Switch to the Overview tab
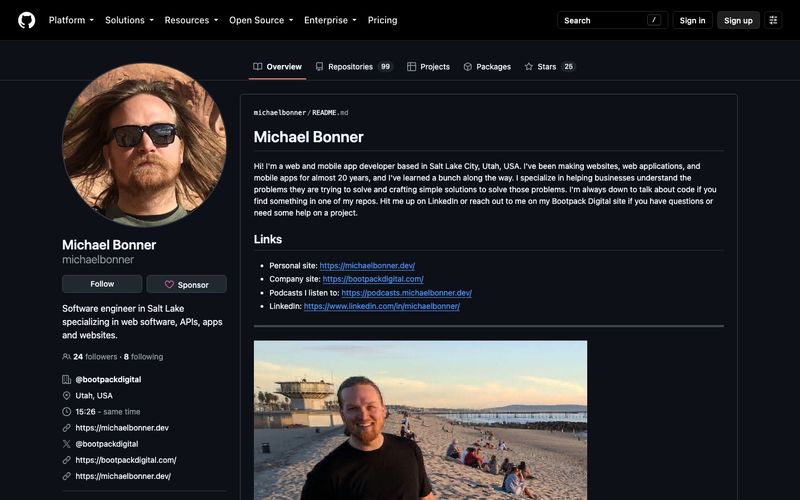Viewport: 800px width, 500px height. tap(278, 67)
